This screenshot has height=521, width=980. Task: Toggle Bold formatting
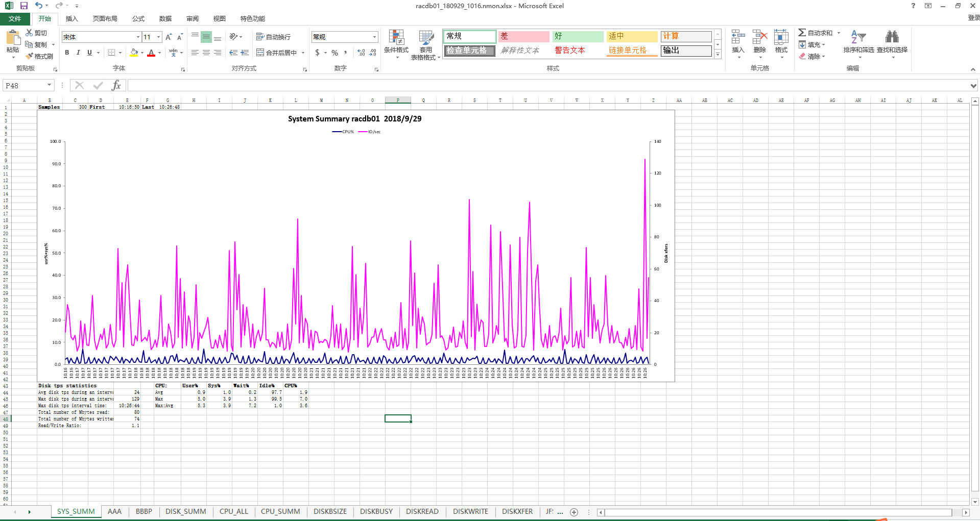coord(67,53)
